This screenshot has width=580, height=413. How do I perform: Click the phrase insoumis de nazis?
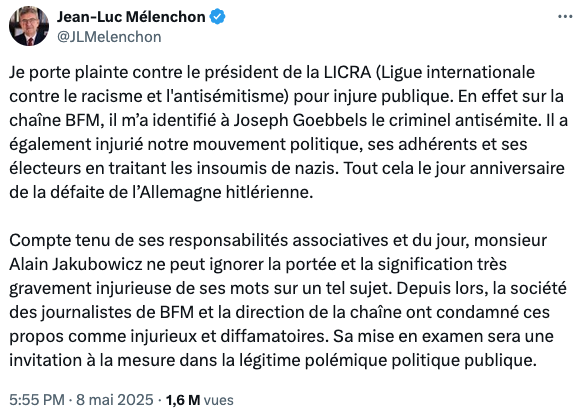click(267, 169)
